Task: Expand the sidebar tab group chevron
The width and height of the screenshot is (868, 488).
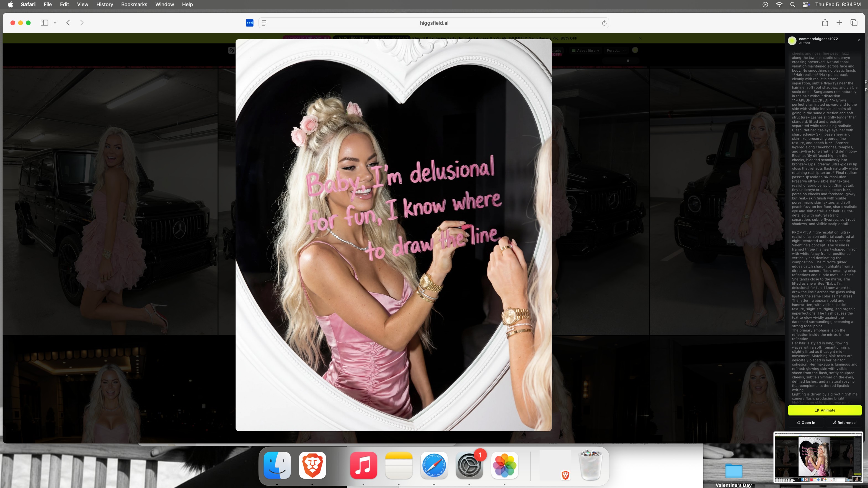Action: pos(55,23)
